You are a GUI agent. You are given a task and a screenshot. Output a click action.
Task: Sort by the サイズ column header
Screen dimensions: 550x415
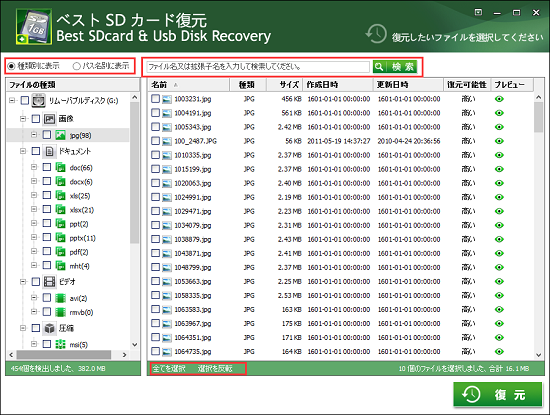pyautogui.click(x=284, y=85)
